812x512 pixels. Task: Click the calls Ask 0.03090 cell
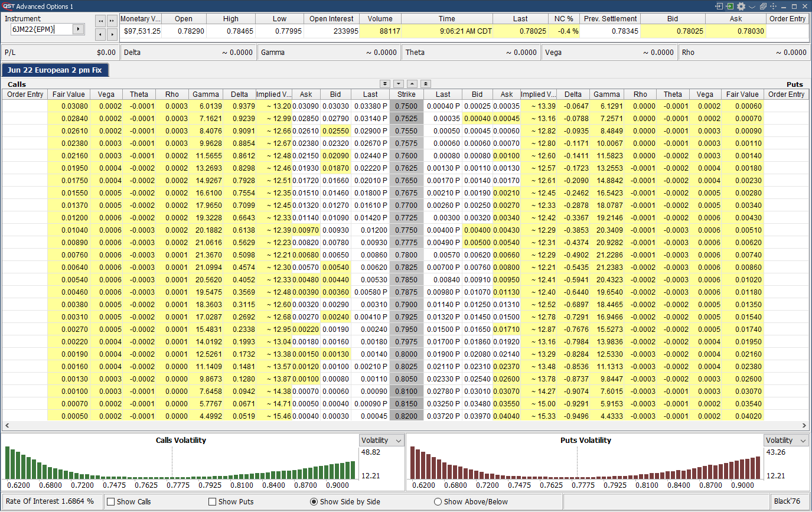click(x=306, y=106)
